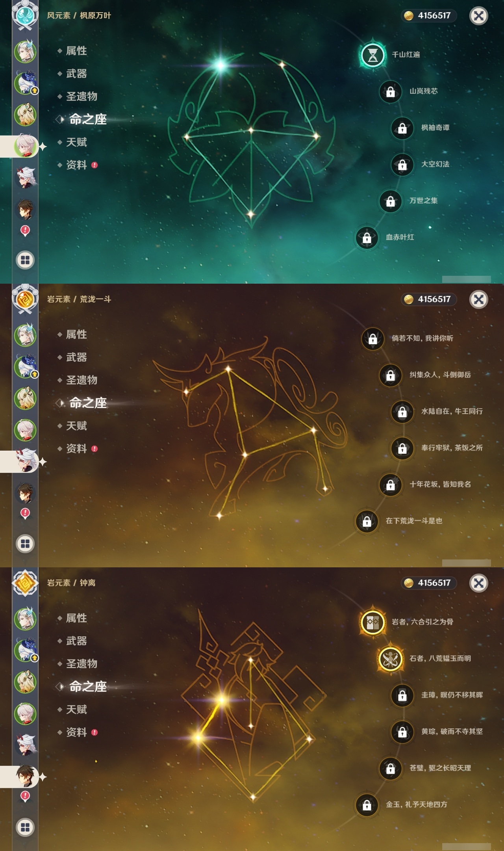The image size is (504, 851).
Task: Open the 岩者,六合引之为骨 constellation icon
Action: click(372, 622)
